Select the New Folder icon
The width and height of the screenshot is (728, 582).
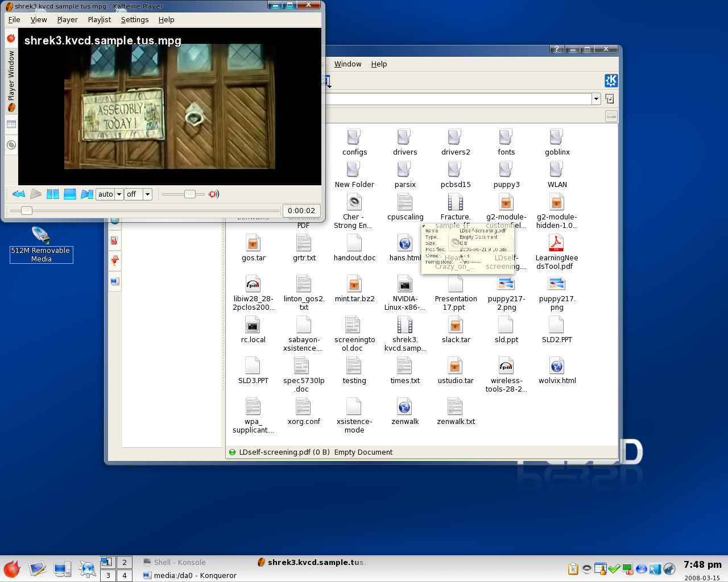tap(354, 169)
